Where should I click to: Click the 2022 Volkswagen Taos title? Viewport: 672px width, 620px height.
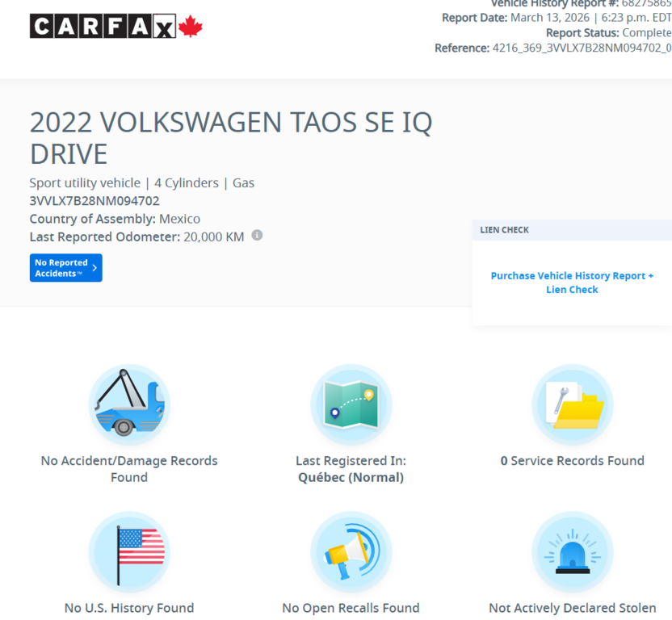pyautogui.click(x=230, y=137)
